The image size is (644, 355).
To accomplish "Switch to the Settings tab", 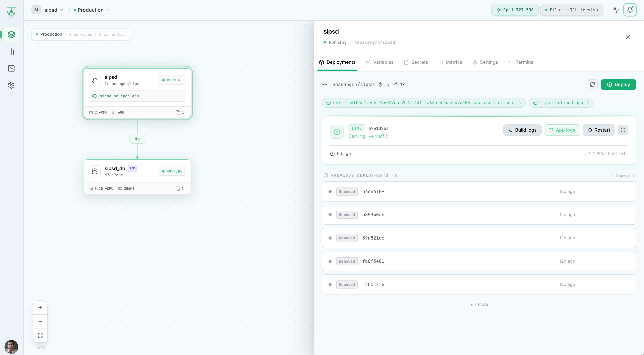I will 485,62.
